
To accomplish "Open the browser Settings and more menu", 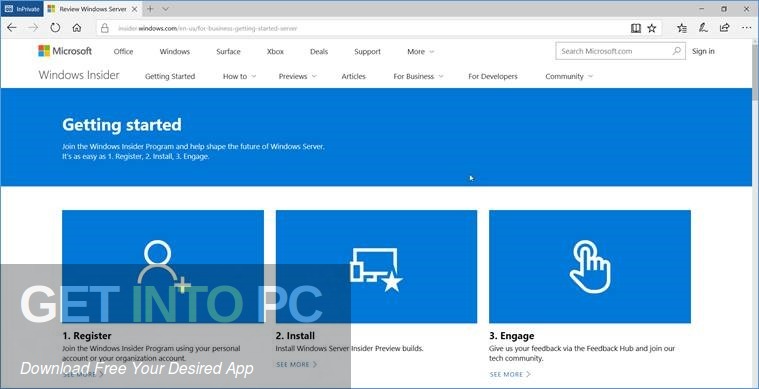I will [746, 28].
